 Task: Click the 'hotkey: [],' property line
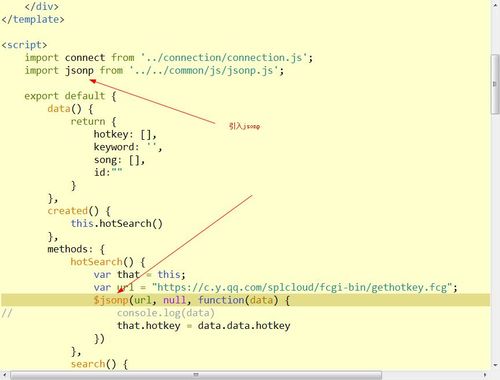coord(125,134)
